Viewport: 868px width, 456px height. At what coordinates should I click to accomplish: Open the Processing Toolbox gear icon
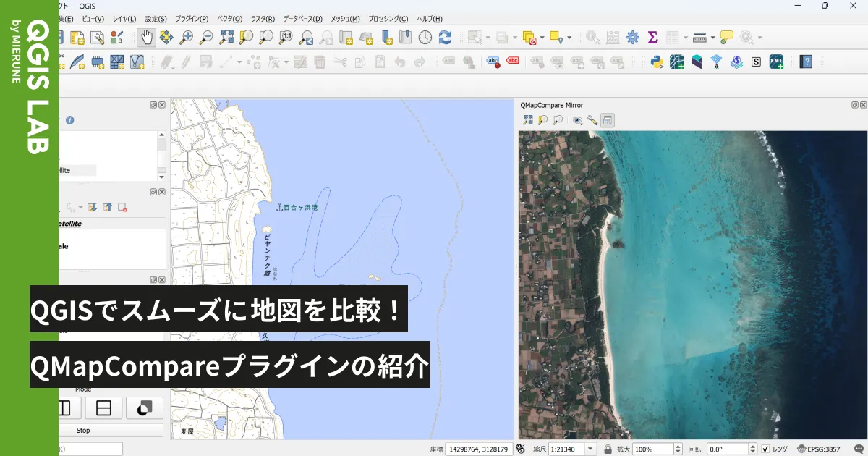coord(631,35)
